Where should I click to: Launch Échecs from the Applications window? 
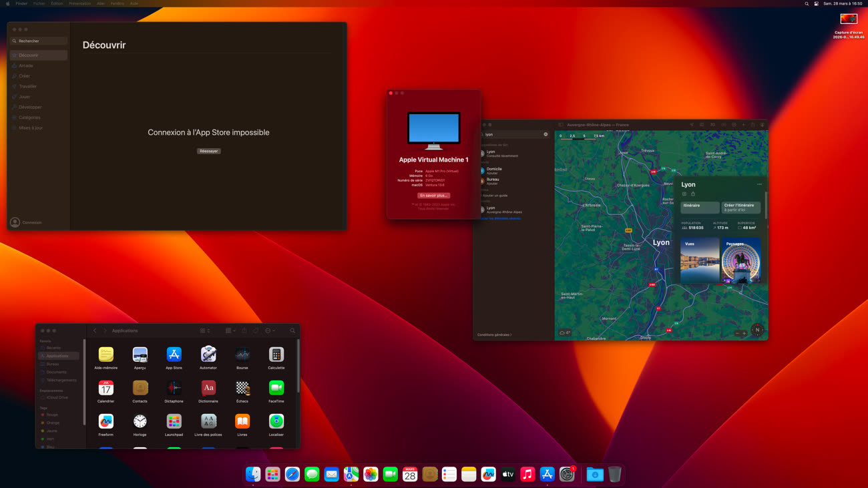(242, 388)
